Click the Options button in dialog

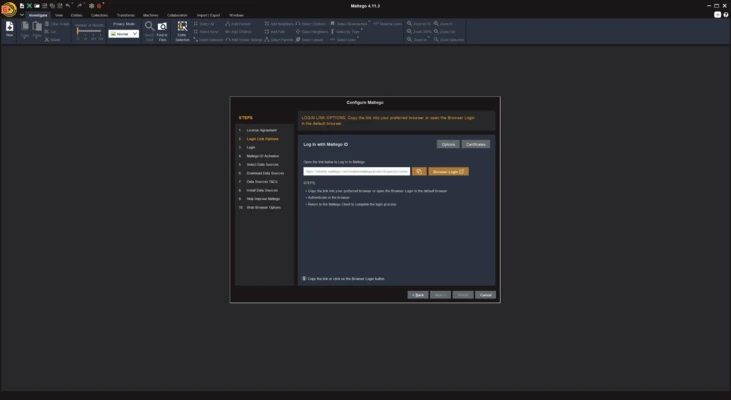tap(448, 145)
